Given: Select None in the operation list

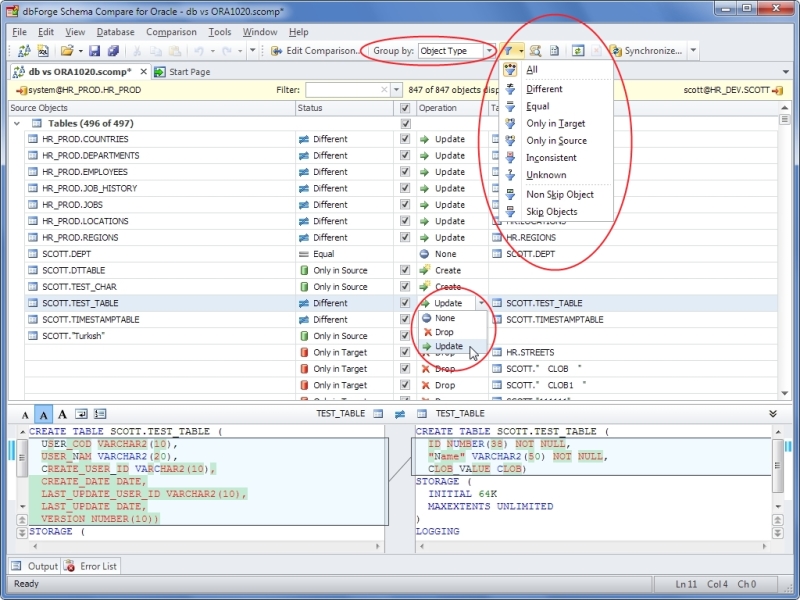Looking at the screenshot, I should (452, 318).
